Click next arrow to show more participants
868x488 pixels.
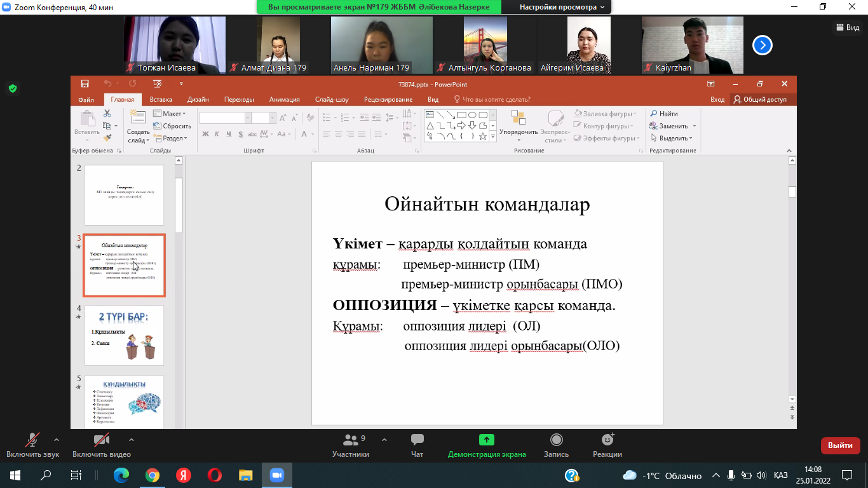tap(762, 45)
